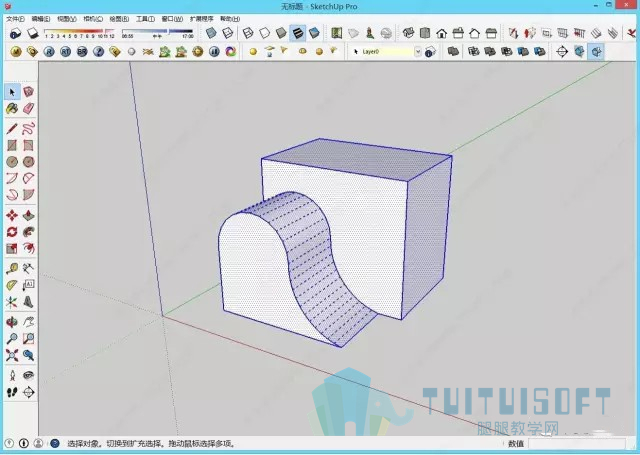Activate the Axes tool

[x=12, y=302]
